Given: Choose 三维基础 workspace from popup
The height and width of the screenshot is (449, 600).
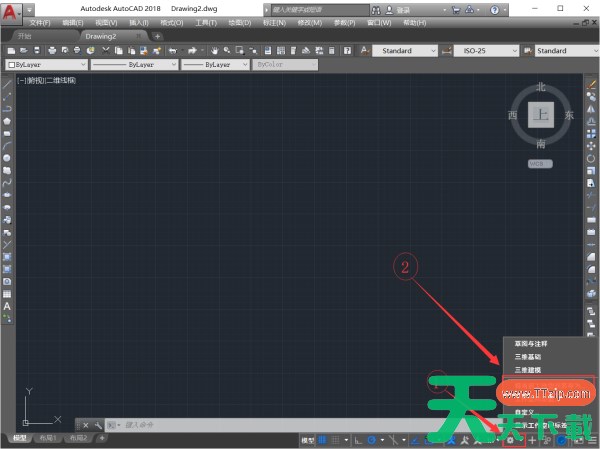Looking at the screenshot, I should click(528, 357).
